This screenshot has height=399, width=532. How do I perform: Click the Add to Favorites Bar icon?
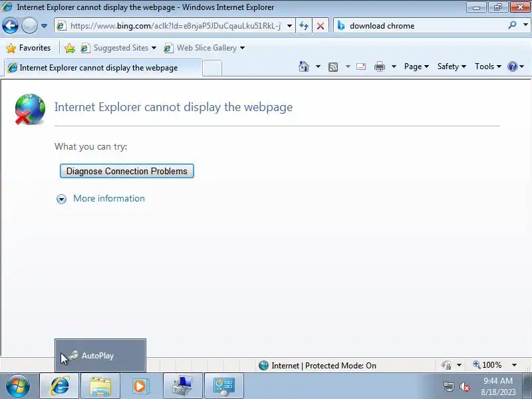pos(70,48)
